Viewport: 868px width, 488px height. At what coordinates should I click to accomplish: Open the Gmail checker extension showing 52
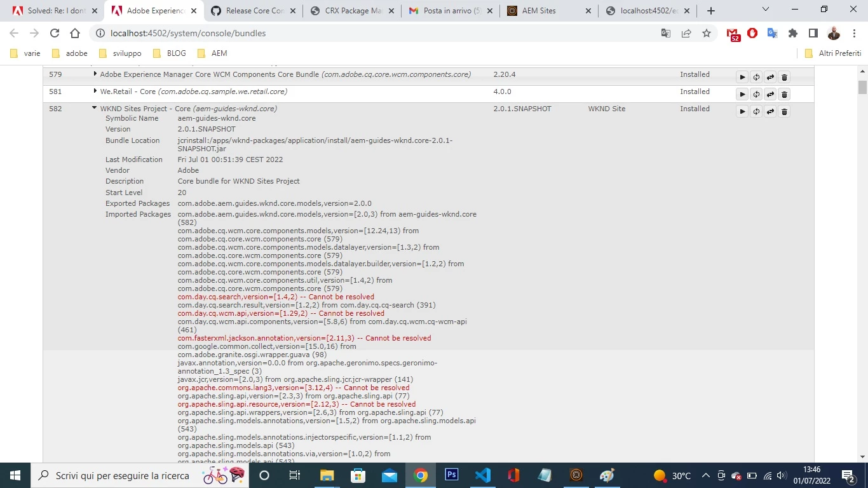click(x=733, y=34)
